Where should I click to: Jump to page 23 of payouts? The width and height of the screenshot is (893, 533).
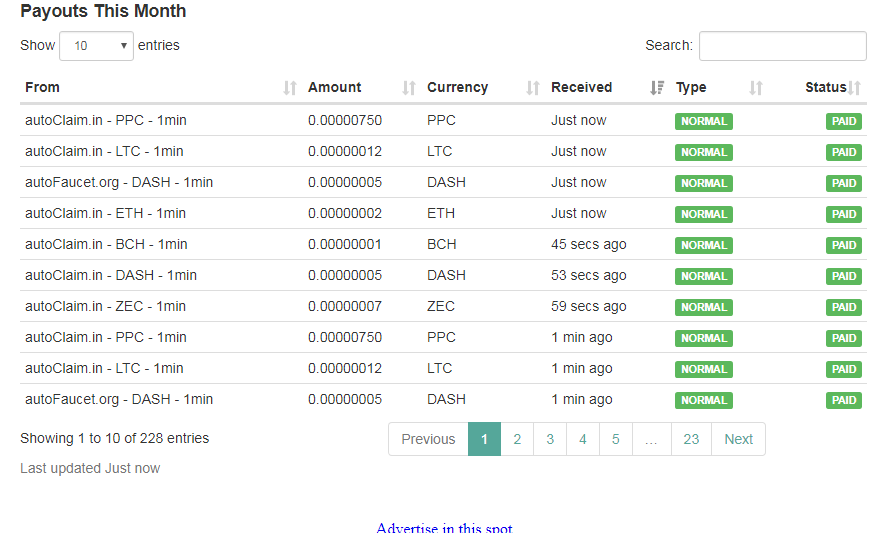(691, 439)
